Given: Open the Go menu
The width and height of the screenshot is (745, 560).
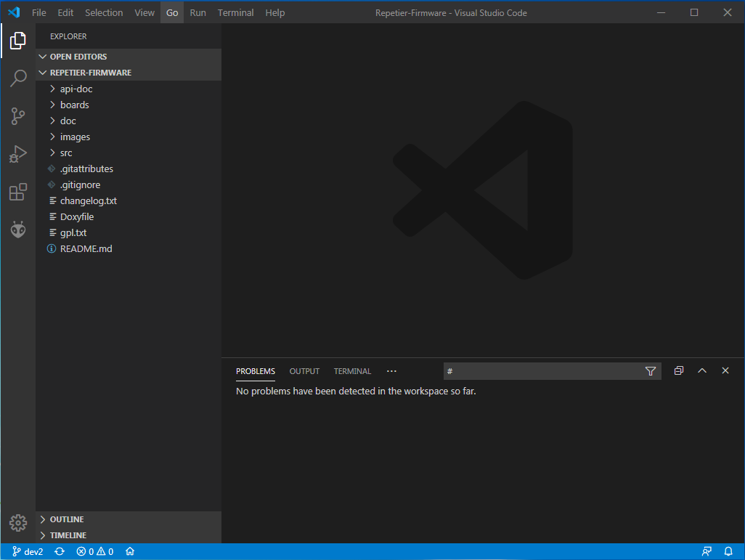Looking at the screenshot, I should coord(172,12).
